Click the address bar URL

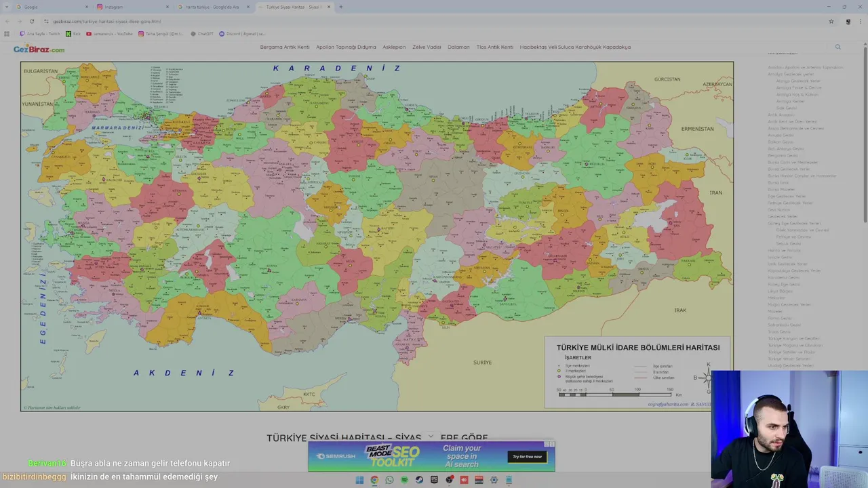coord(107,21)
